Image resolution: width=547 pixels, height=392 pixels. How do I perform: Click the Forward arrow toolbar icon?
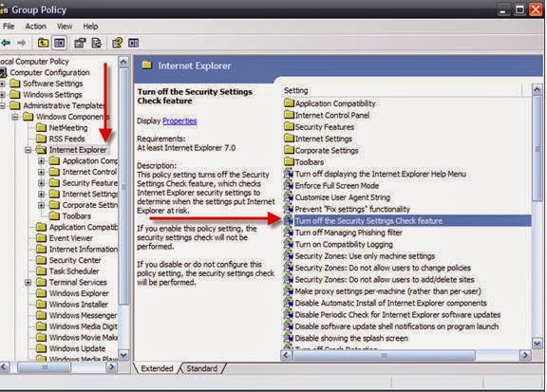click(x=22, y=43)
